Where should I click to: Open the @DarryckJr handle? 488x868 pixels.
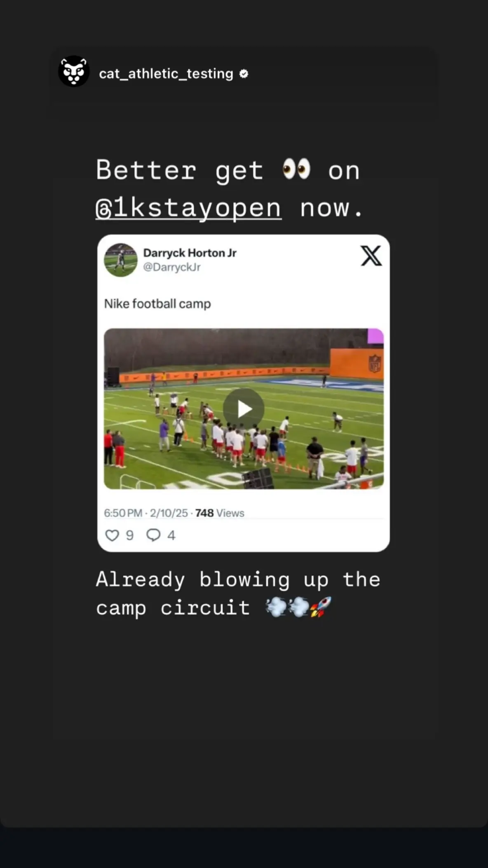(x=172, y=267)
